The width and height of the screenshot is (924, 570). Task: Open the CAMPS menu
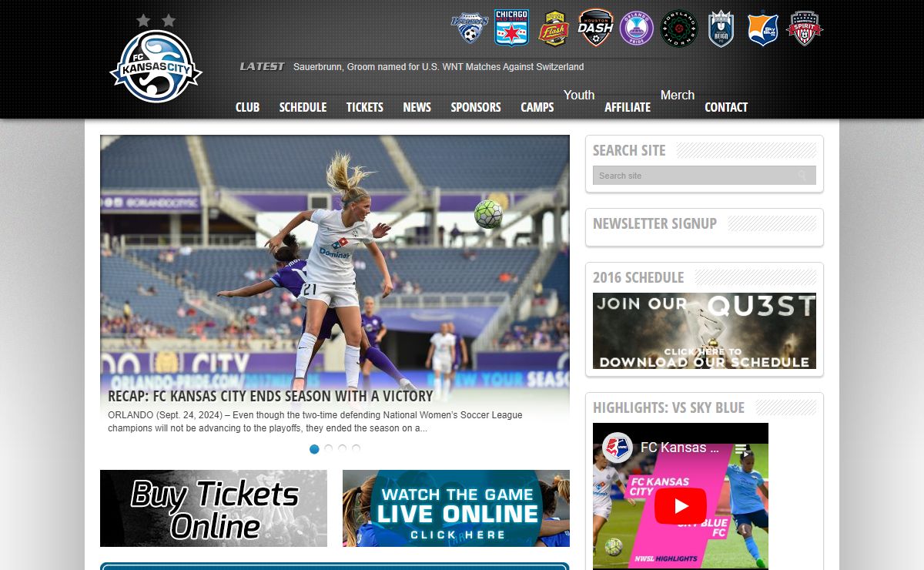(537, 107)
